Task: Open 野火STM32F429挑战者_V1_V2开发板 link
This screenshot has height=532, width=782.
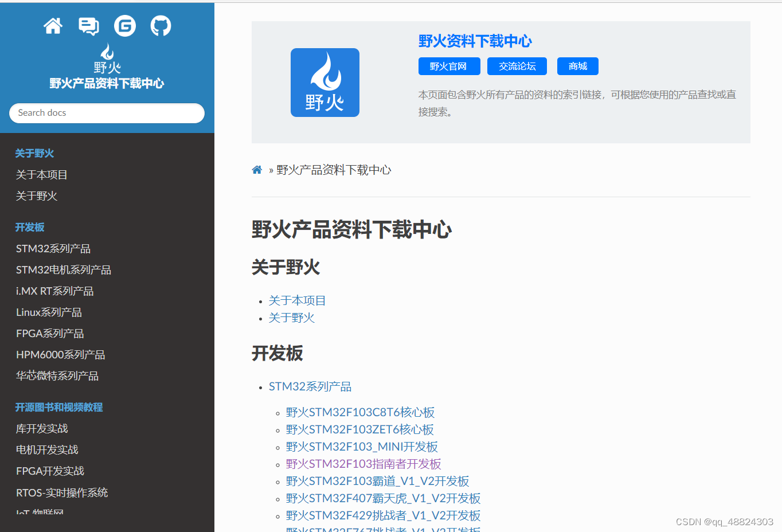Action: click(384, 515)
